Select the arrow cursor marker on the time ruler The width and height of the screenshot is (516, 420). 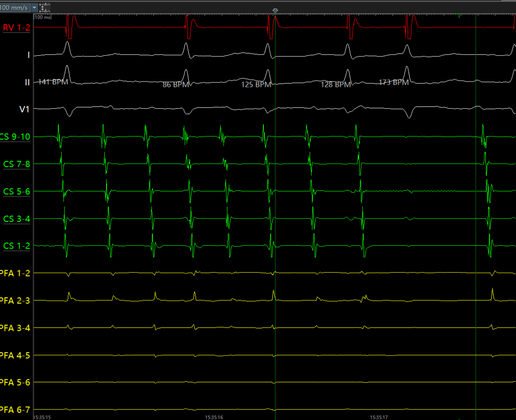tap(275, 10)
